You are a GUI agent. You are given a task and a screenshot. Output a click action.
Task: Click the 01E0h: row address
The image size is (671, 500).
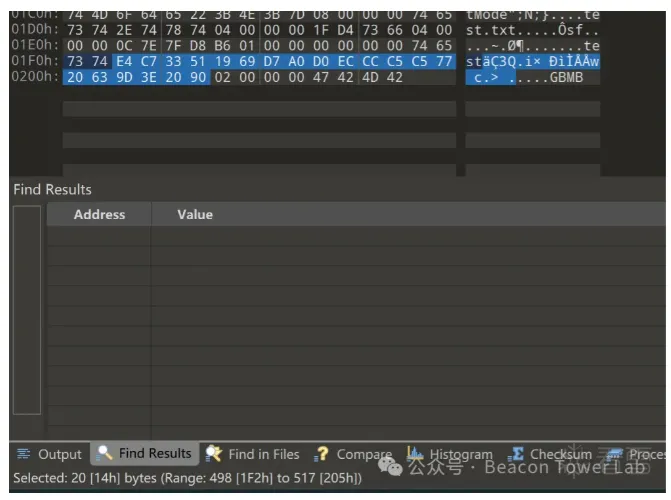[35, 45]
